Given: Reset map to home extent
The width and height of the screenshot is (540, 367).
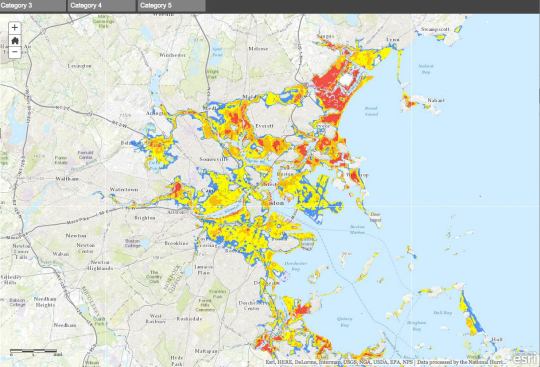Looking at the screenshot, I should (x=14, y=40).
